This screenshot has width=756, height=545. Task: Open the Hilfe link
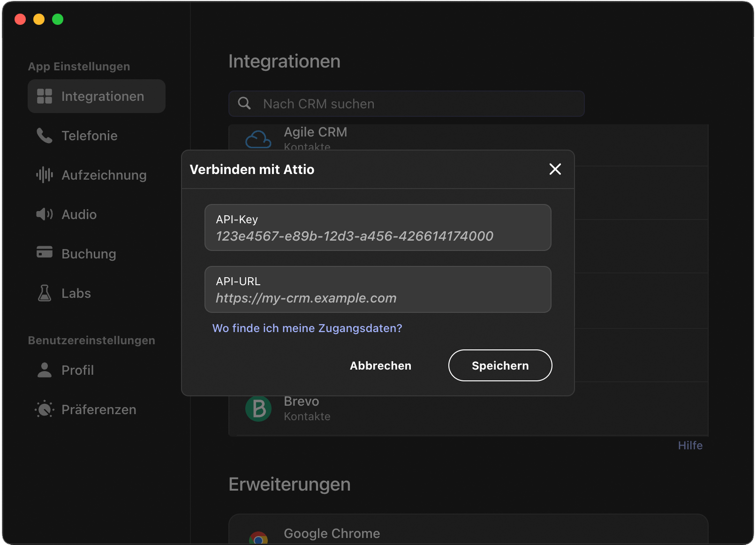(690, 446)
